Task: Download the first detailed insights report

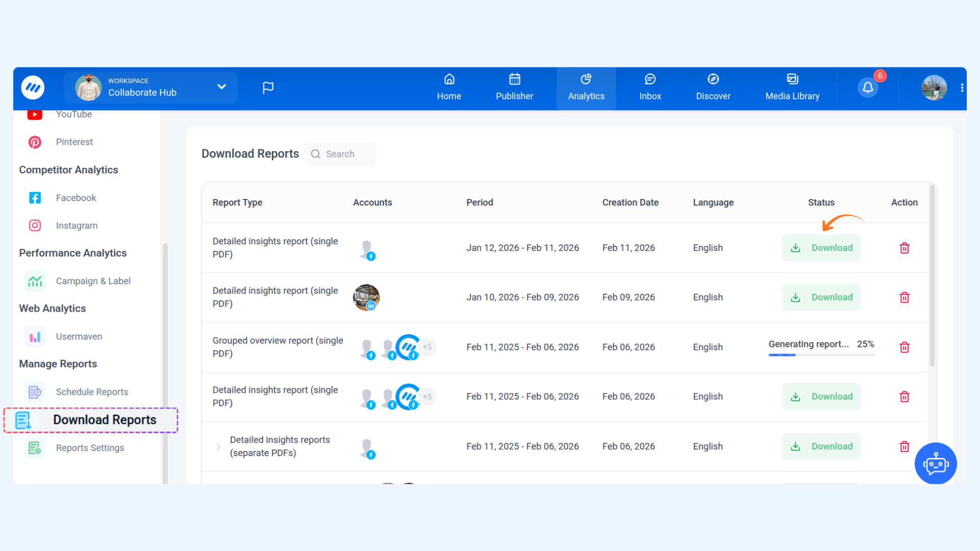Action: [x=821, y=248]
